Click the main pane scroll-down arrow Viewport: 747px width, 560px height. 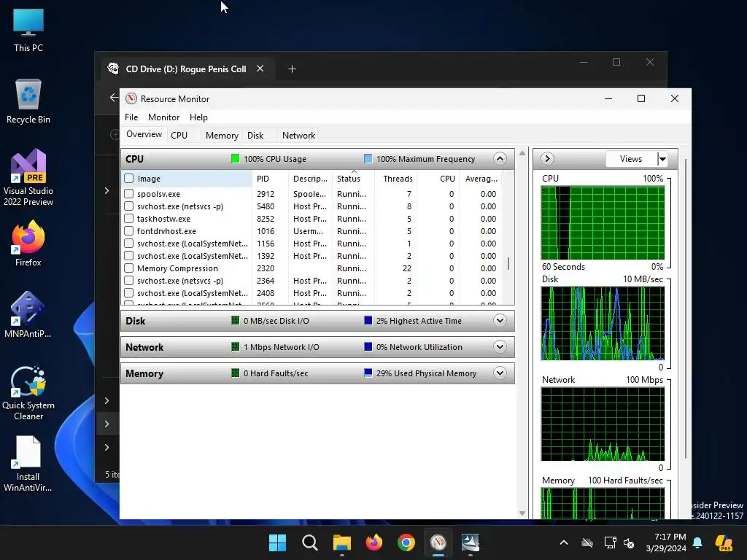point(522,513)
